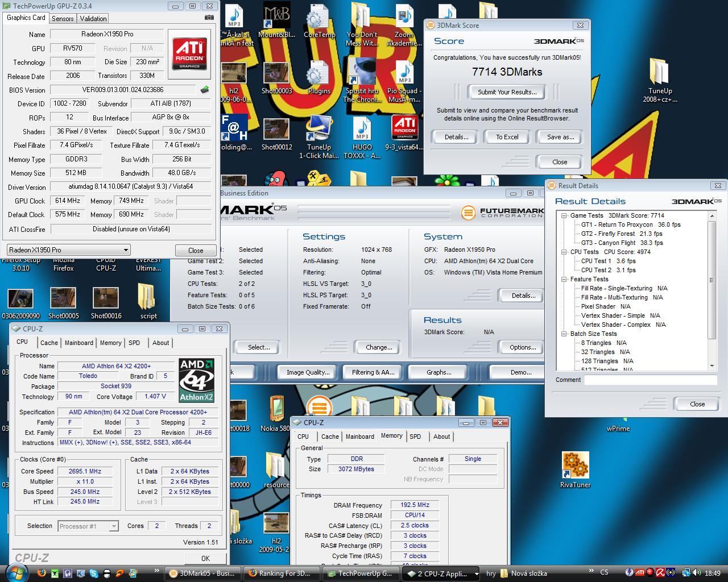Open SPD tab in memory CPU-Z window

point(416,436)
